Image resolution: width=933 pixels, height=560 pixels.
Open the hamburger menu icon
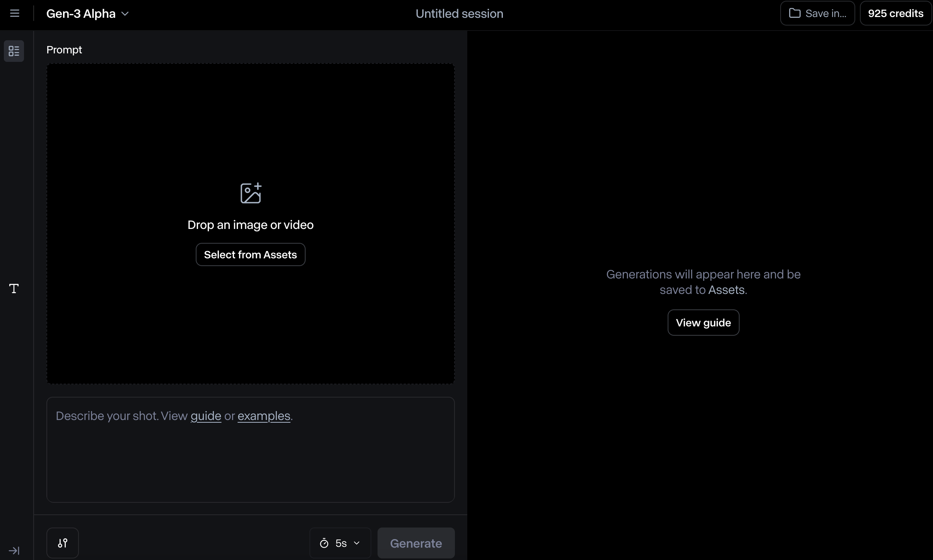15,14
